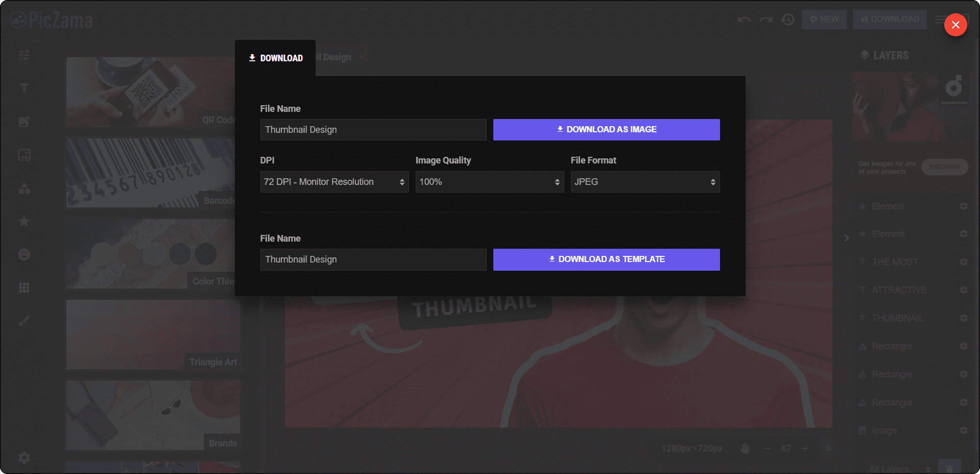The width and height of the screenshot is (980, 474).
Task: Select the Image layer
Action: click(x=884, y=431)
